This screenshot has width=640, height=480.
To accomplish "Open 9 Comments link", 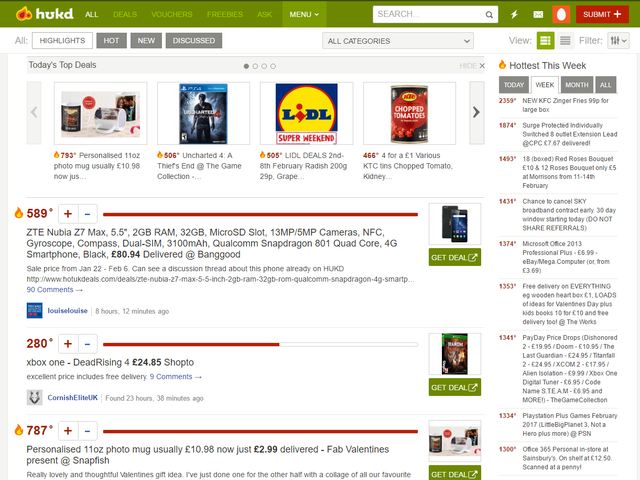I will point(176,377).
